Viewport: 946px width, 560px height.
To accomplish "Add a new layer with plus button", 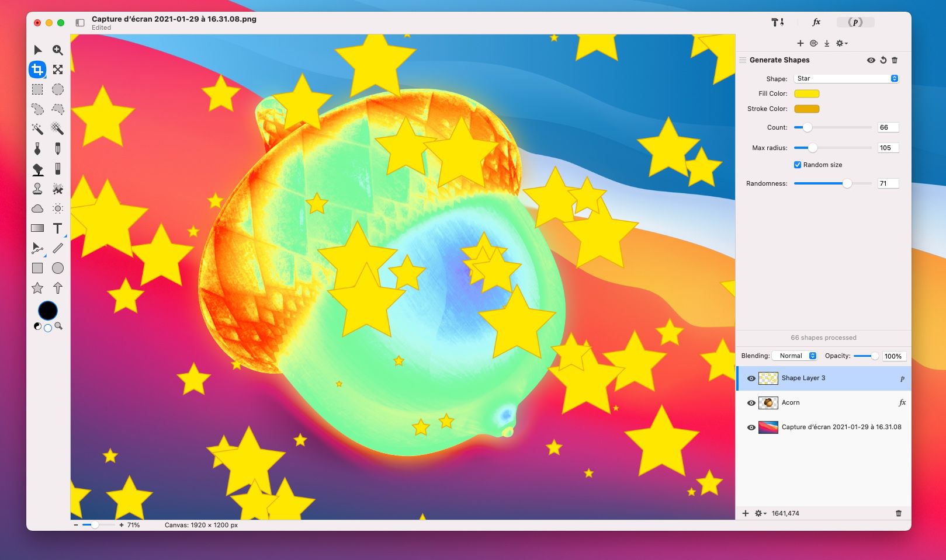I will coord(746,513).
